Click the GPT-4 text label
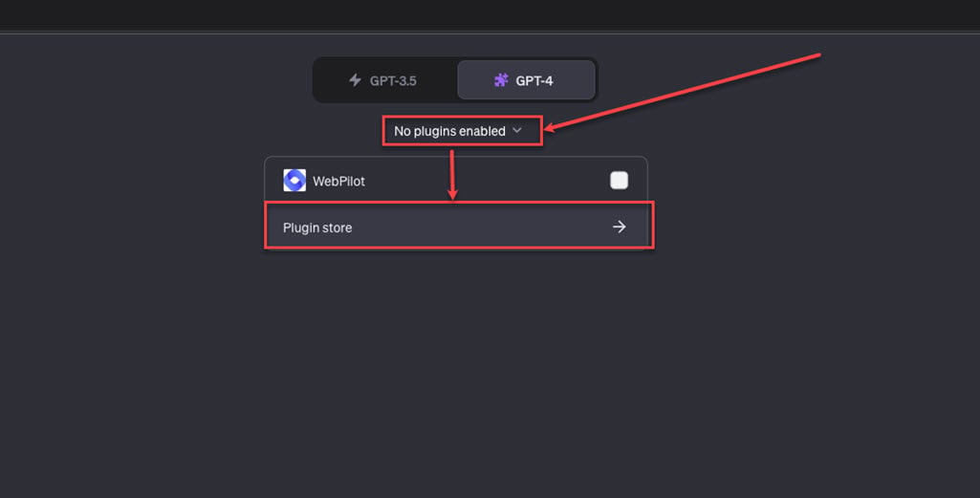This screenshot has height=498, width=980. [x=534, y=80]
